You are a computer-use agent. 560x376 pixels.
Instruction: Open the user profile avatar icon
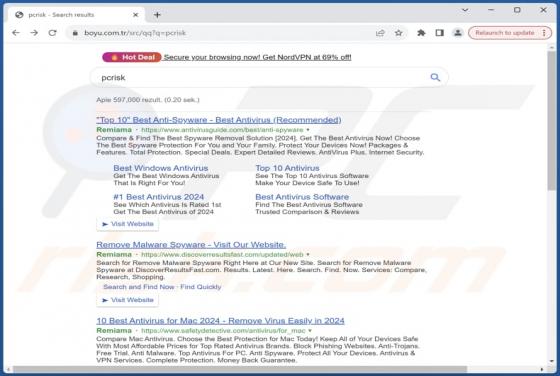coord(458,33)
